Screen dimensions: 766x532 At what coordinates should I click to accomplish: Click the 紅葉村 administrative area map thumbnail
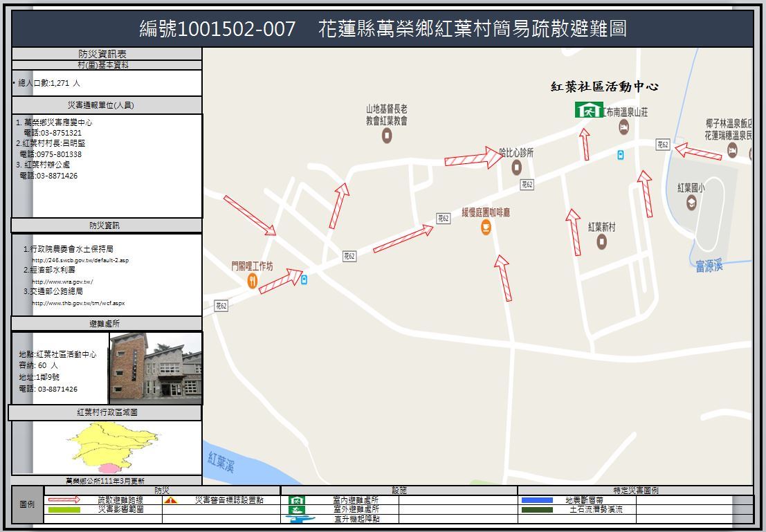[x=104, y=446]
